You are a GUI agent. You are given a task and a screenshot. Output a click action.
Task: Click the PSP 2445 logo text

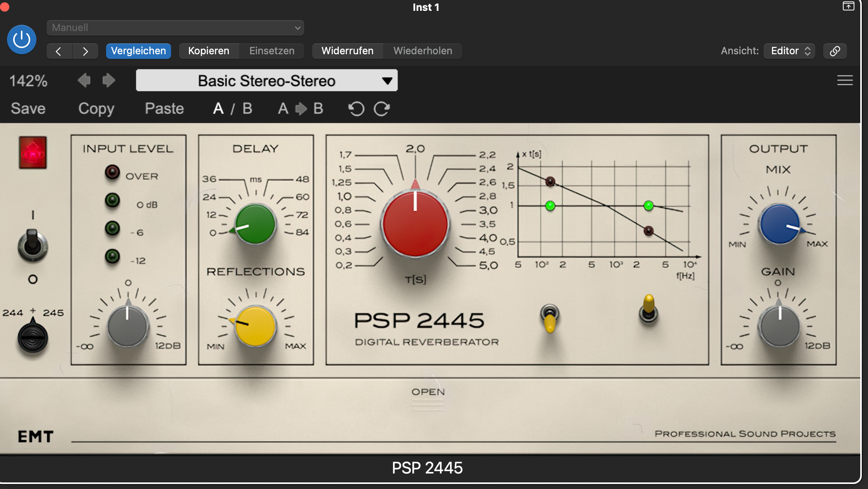point(419,320)
